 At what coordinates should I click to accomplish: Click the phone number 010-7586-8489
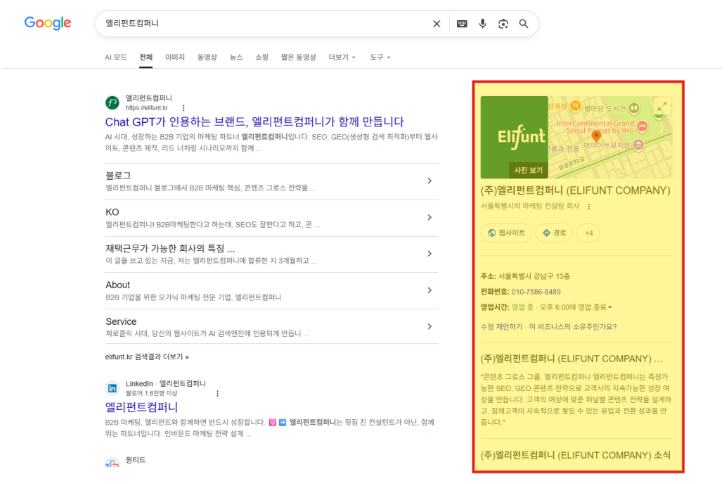tap(536, 292)
